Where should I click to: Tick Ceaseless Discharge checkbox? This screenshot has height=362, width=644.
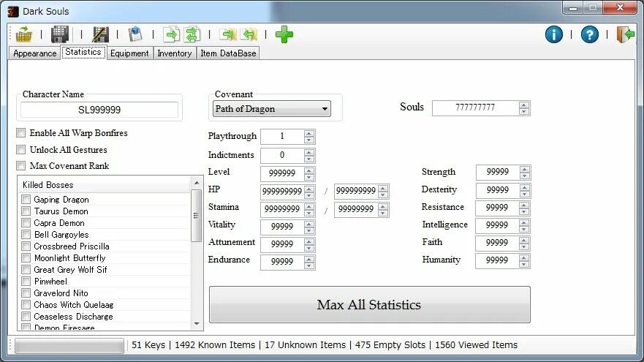(x=26, y=317)
